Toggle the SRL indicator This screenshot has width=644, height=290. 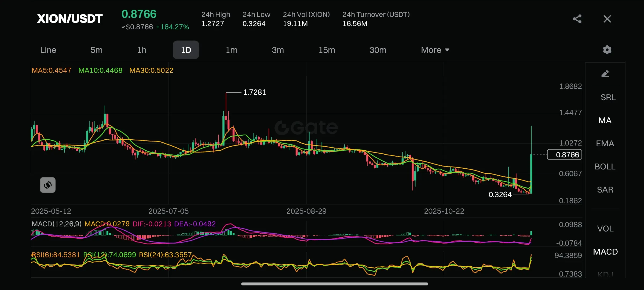click(x=608, y=97)
